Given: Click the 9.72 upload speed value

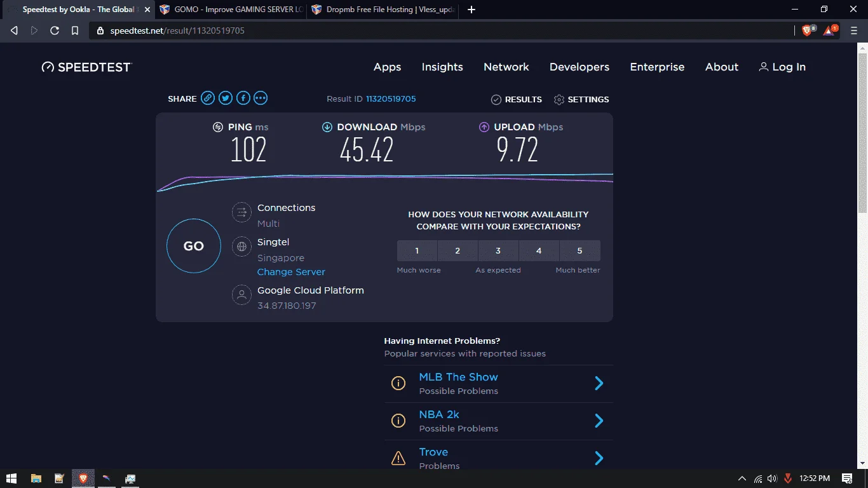Looking at the screenshot, I should (517, 150).
